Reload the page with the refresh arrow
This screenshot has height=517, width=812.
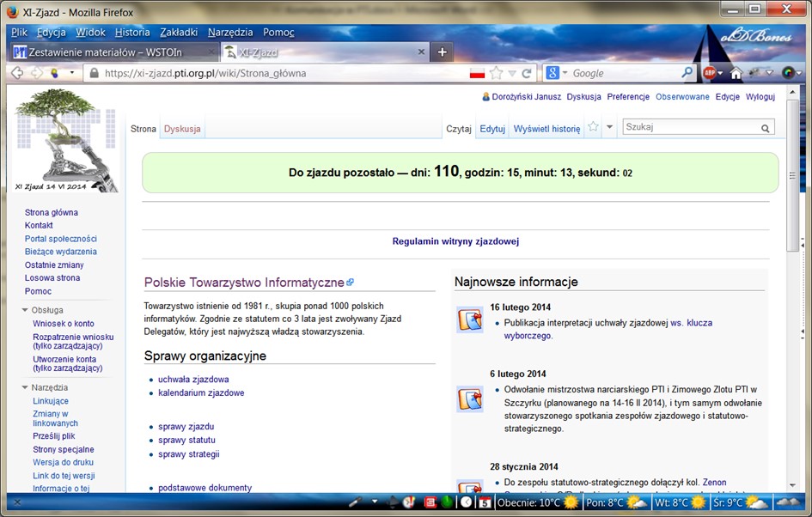527,74
